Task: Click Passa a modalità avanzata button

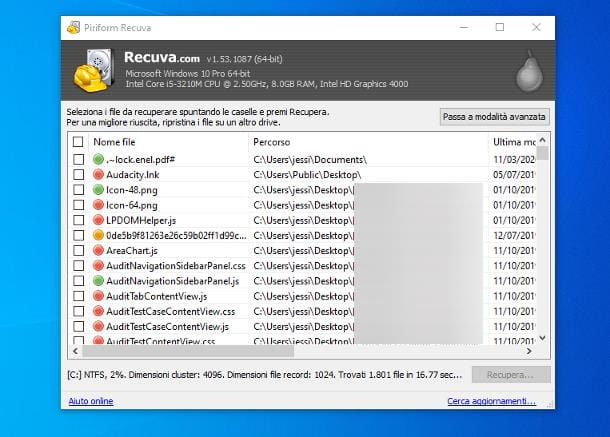Action: (494, 117)
